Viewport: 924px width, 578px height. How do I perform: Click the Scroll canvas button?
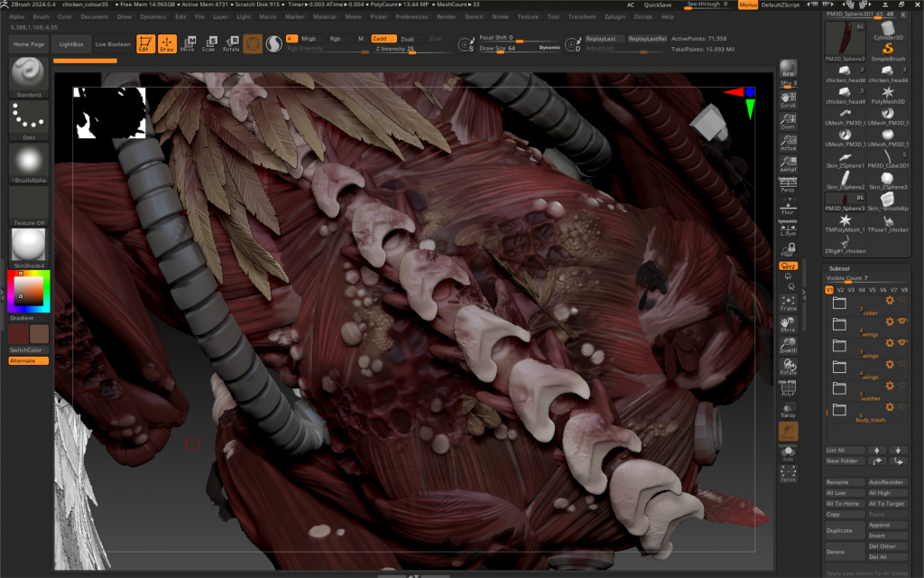click(x=788, y=99)
